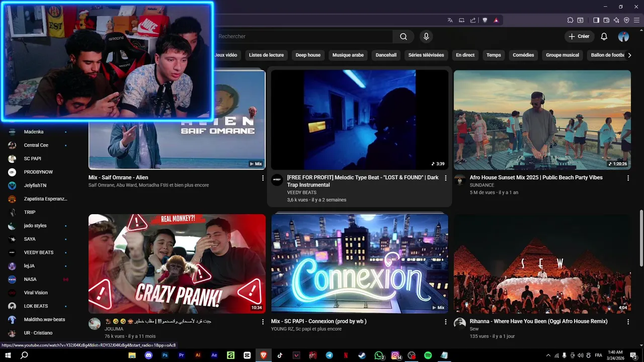Open options for Rihanna Where Have You Been
644x362 pixels.
628,322
